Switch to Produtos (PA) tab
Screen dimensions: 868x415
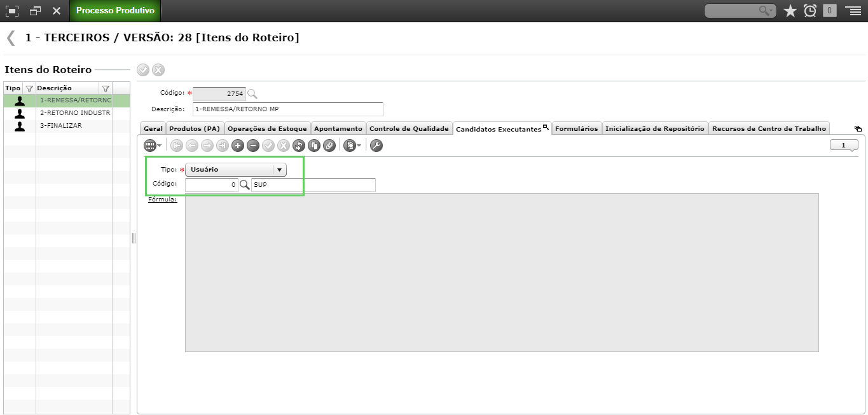195,128
